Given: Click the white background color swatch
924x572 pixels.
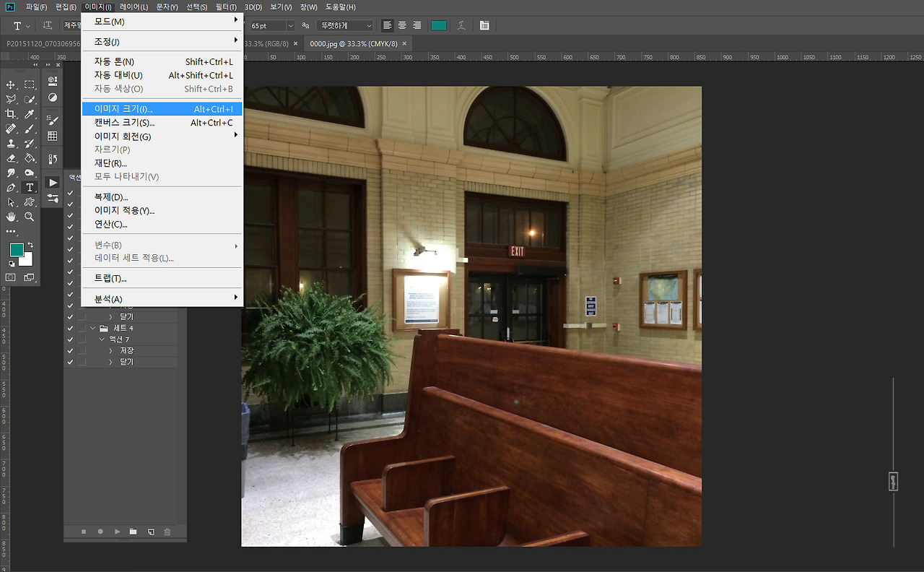Looking at the screenshot, I should coord(27,261).
